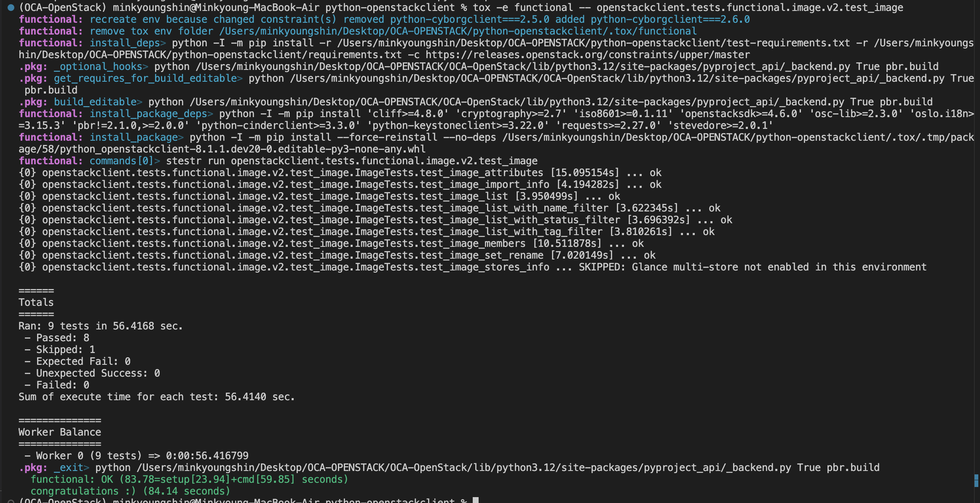Open the .tox/functional folder path link
Viewport: 980px width, 503px height.
(458, 31)
